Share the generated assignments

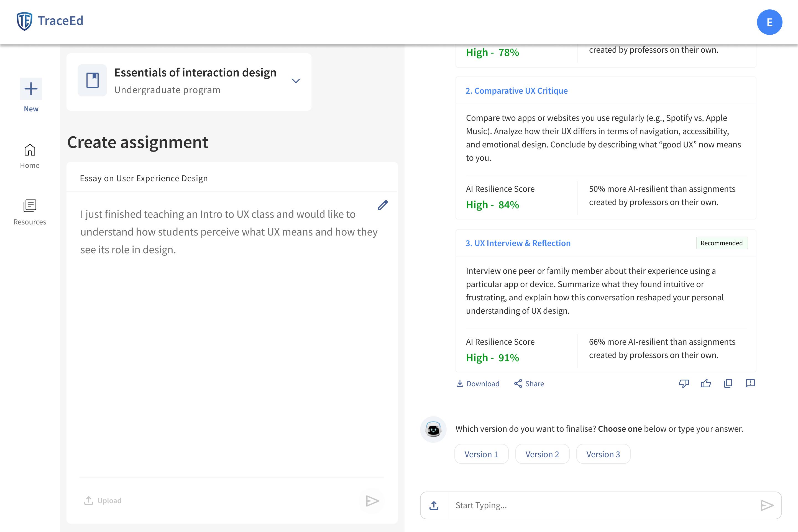coord(529,384)
